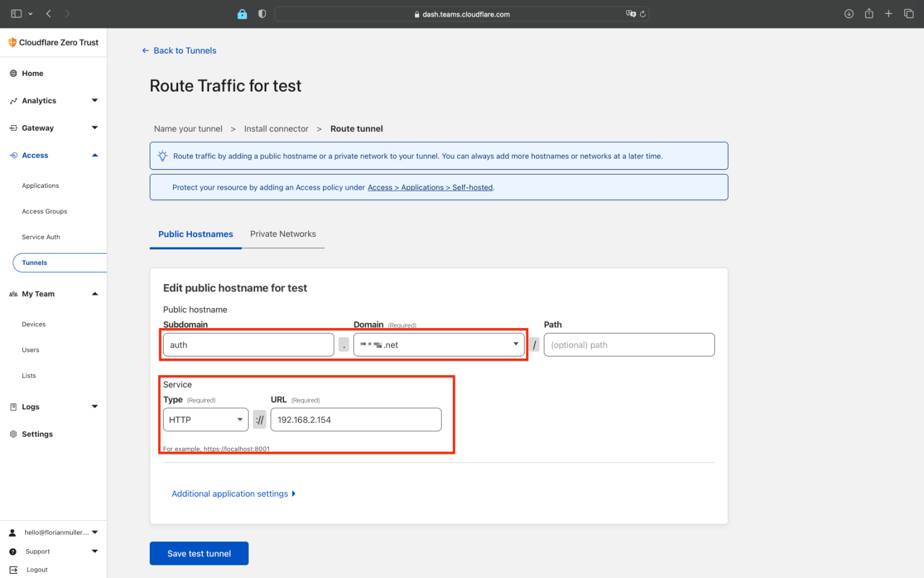
Task: Select the Public Hostnames tab
Action: tap(196, 234)
